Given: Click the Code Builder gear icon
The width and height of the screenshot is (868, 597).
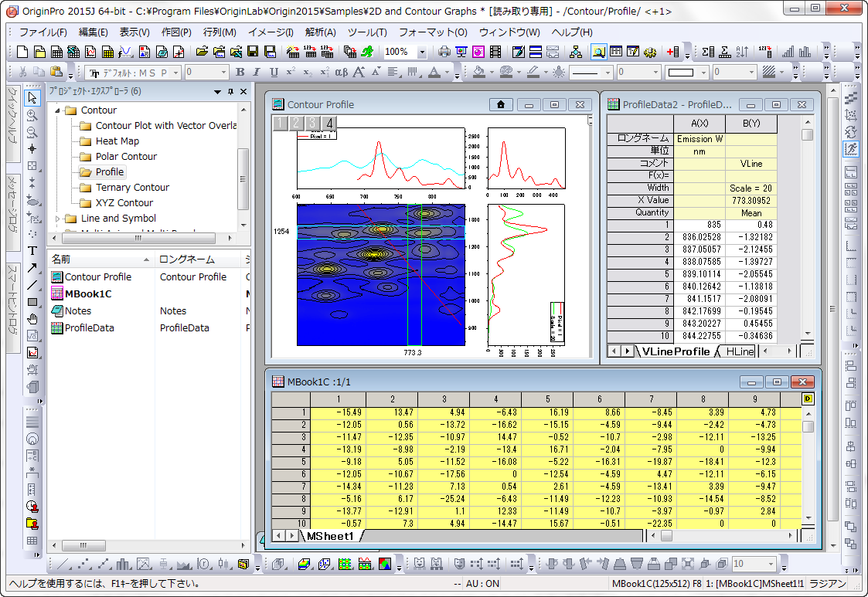Looking at the screenshot, I should click(x=650, y=52).
